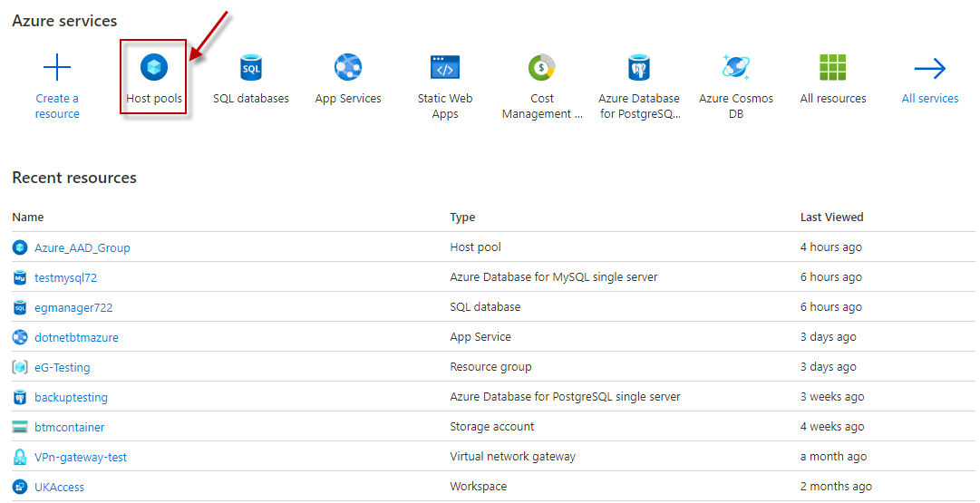Click the SQL icon beside egmanager722
Viewport: 980px width, 503px height.
point(20,307)
